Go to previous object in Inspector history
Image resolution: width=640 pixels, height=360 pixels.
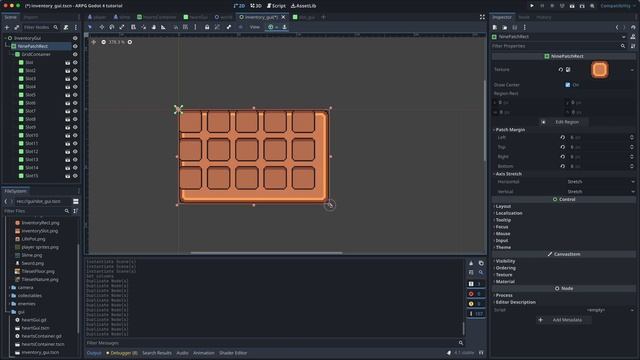tap(617, 27)
